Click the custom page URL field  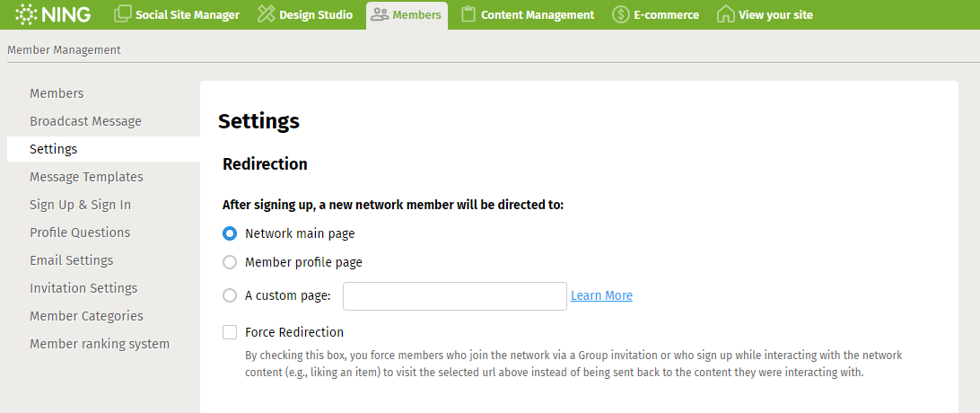(454, 296)
